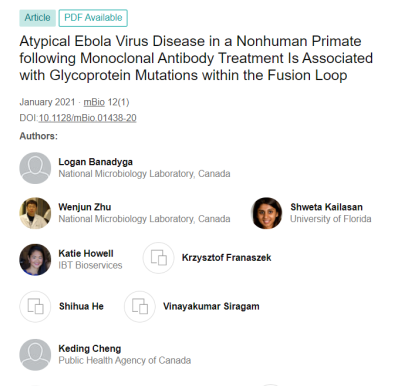Open the mBio journal link
Viewport: 411px width, 386px height.
[94, 102]
